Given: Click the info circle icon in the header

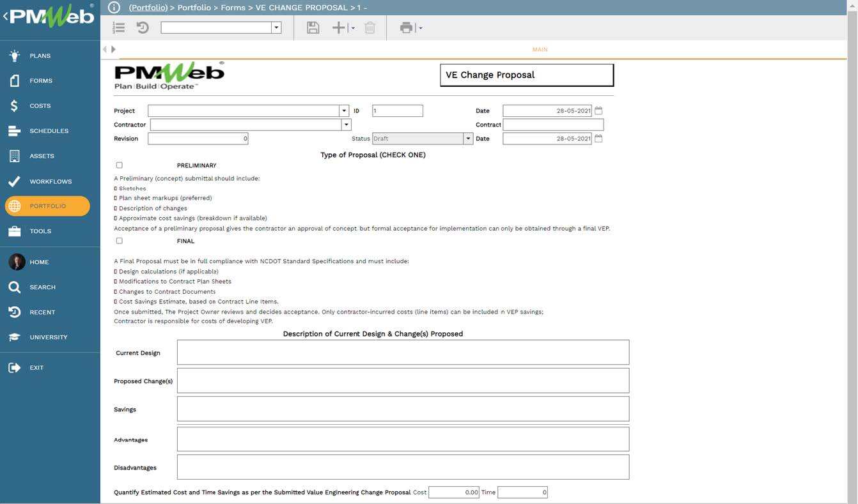Looking at the screenshot, I should 114,8.
